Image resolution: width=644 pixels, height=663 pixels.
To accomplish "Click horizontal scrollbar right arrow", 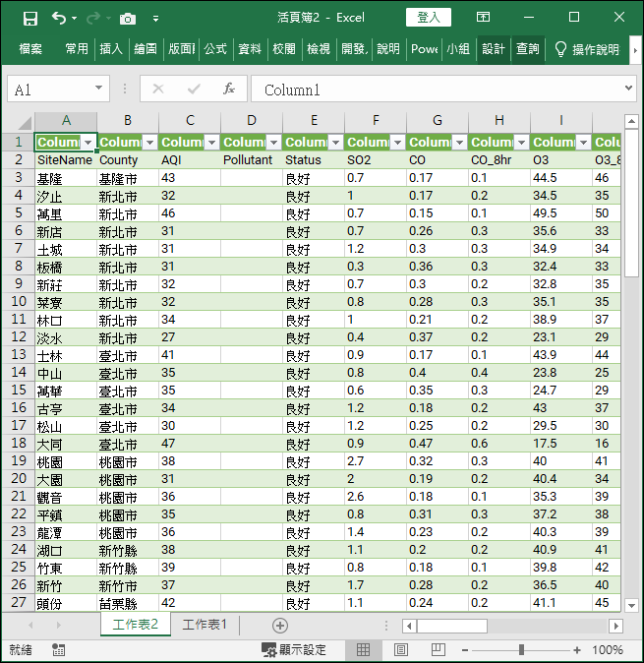I will tap(616, 626).
